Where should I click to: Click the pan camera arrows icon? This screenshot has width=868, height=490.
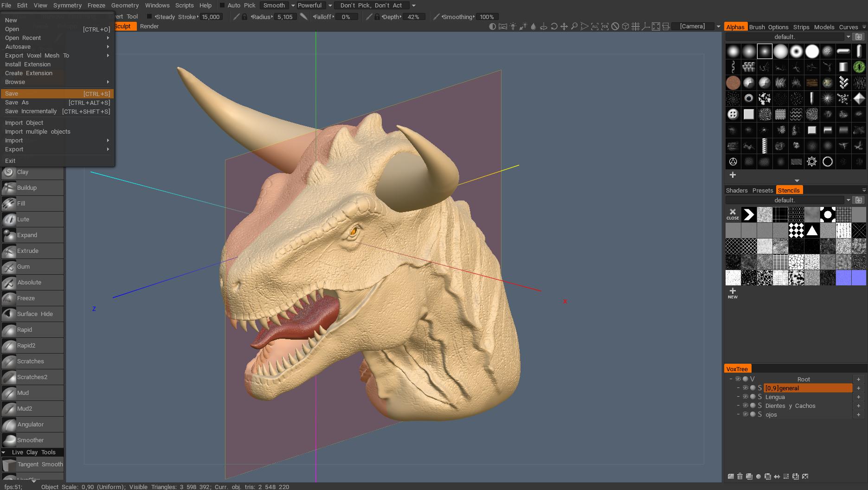click(564, 26)
